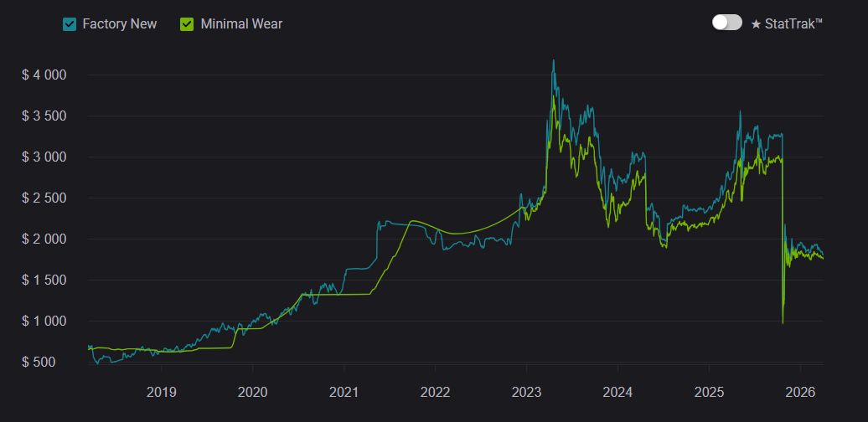Select the 2025 year label on axis
The width and height of the screenshot is (868, 422).
709,391
